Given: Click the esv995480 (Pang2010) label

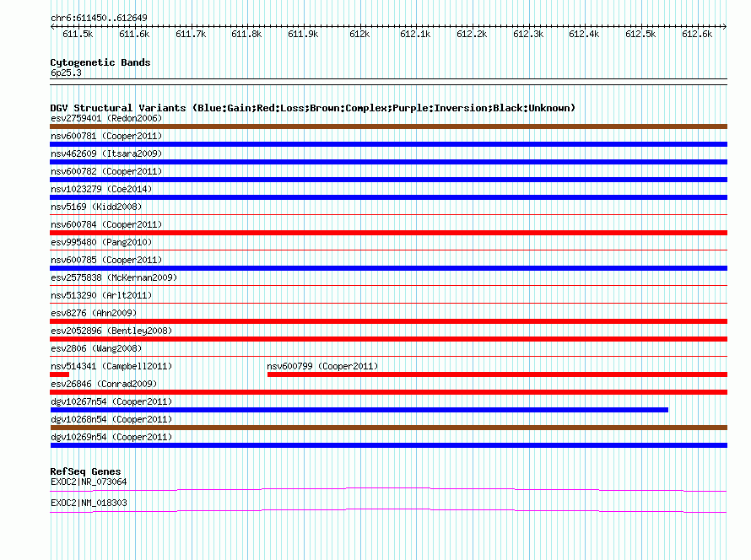Looking at the screenshot, I should pyautogui.click(x=101, y=242).
